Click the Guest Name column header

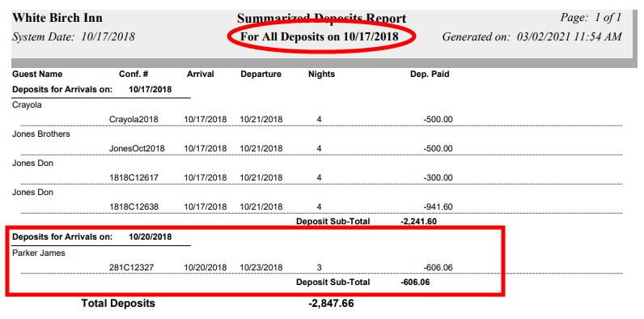coord(37,74)
